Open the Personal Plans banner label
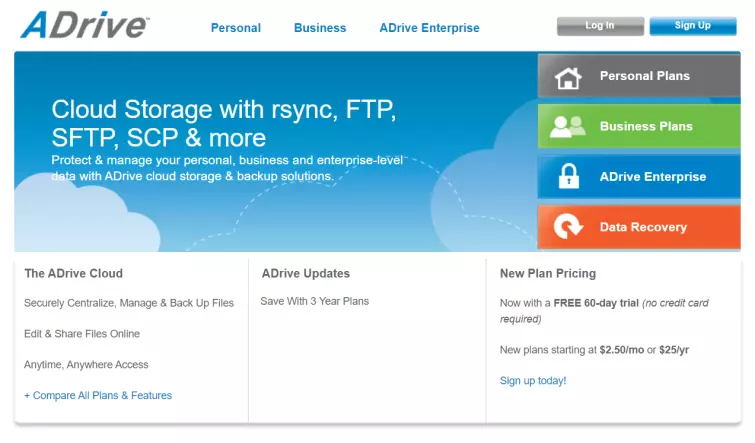 point(644,76)
